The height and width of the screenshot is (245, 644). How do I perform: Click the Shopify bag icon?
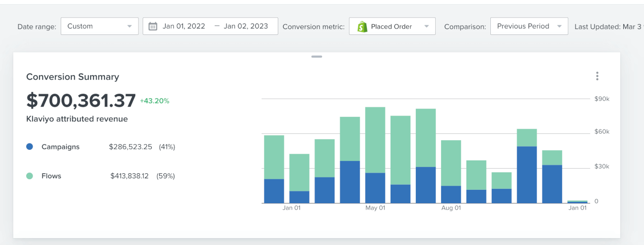(362, 27)
